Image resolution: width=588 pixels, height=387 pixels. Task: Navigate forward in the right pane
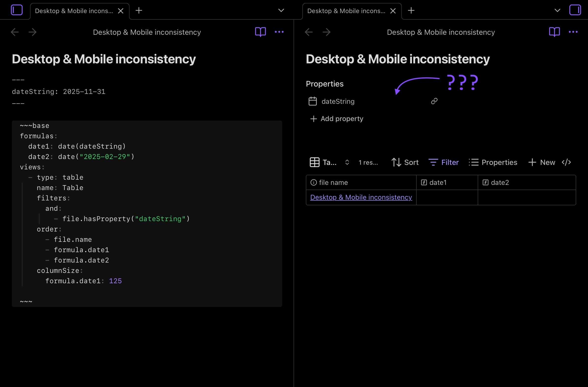326,32
